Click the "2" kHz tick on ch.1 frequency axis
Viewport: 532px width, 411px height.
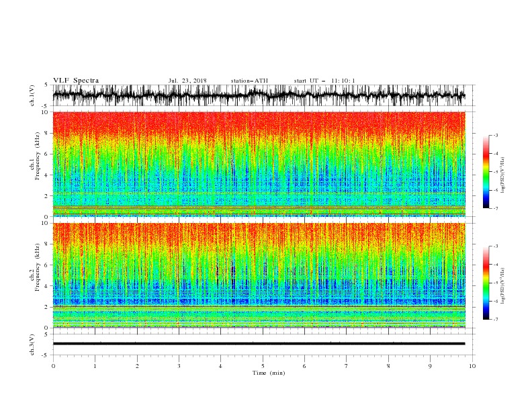coord(46,196)
